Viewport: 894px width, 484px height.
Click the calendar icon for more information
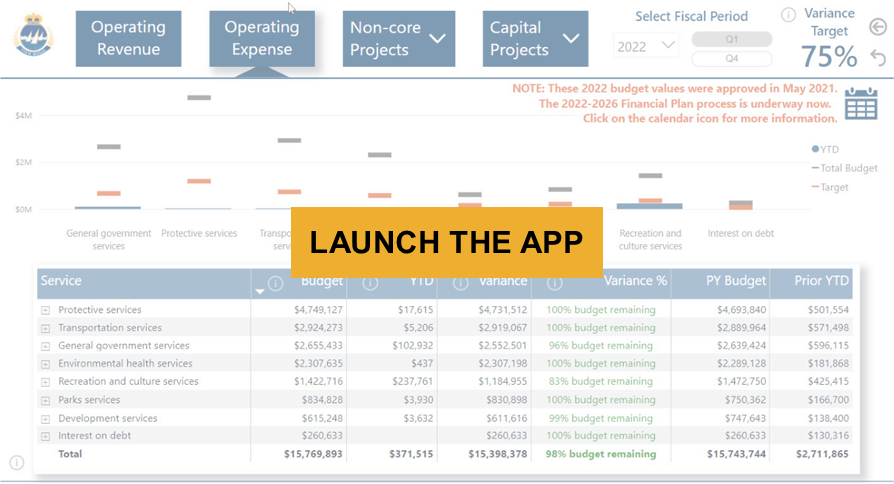tap(860, 104)
